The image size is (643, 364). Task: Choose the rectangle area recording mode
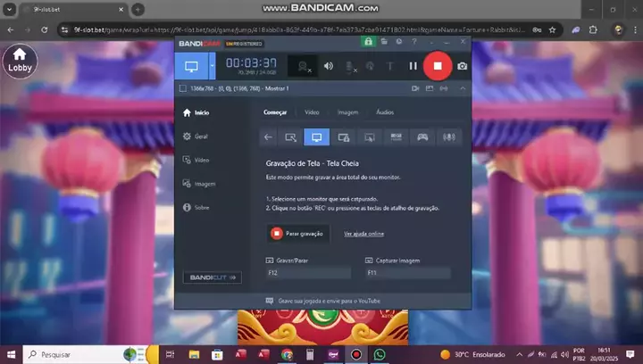(290, 137)
